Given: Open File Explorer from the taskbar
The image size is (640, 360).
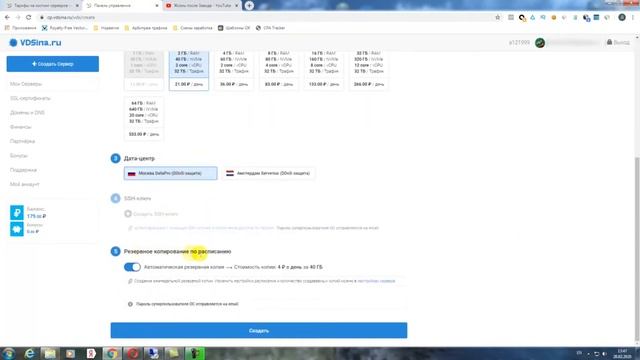Looking at the screenshot, I should pos(50,353).
